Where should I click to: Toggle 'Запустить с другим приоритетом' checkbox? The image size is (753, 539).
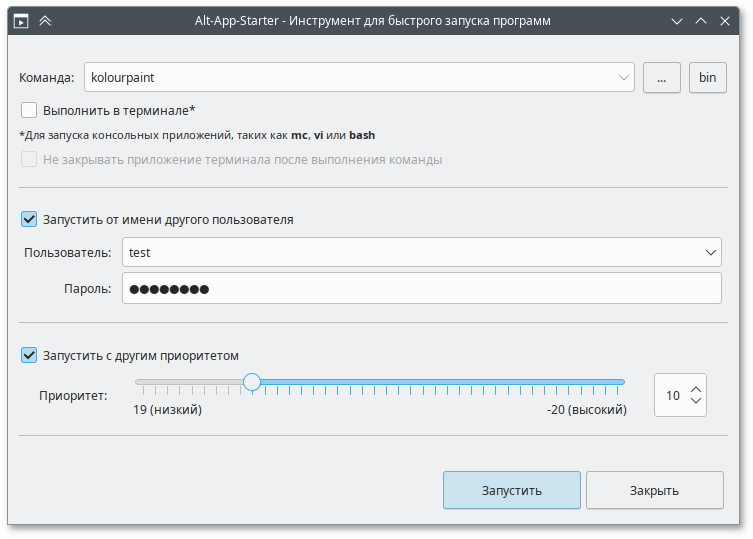coord(29,355)
